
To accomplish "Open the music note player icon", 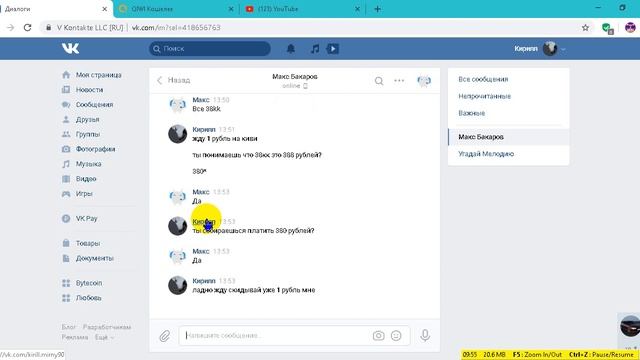I will (315, 49).
